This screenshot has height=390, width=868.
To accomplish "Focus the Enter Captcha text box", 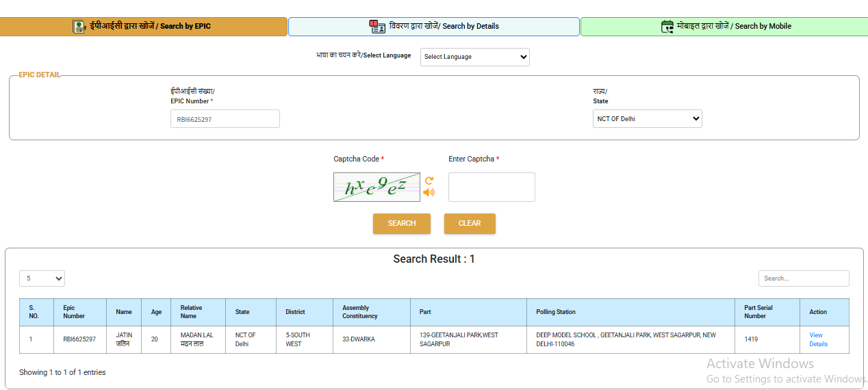I will 492,187.
